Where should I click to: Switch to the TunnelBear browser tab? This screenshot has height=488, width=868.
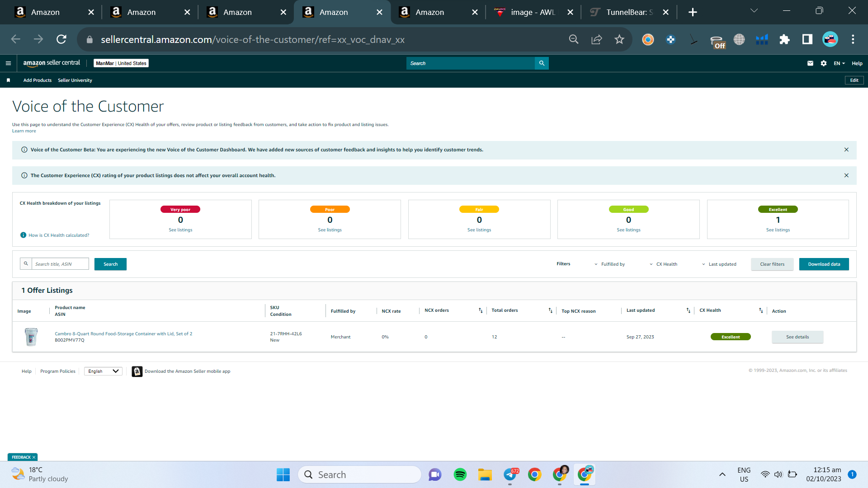click(x=629, y=12)
